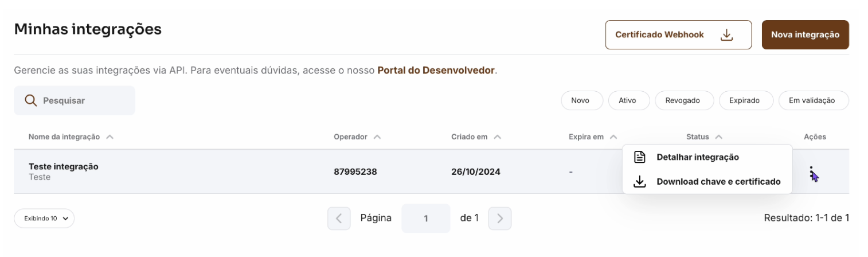The height and width of the screenshot is (257, 868).
Task: Click the document icon beside Detalhar integração
Action: [x=640, y=157]
